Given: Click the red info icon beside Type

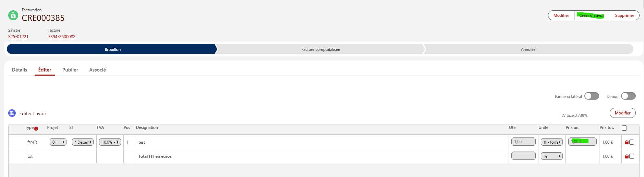Looking at the screenshot, I should tap(36, 129).
